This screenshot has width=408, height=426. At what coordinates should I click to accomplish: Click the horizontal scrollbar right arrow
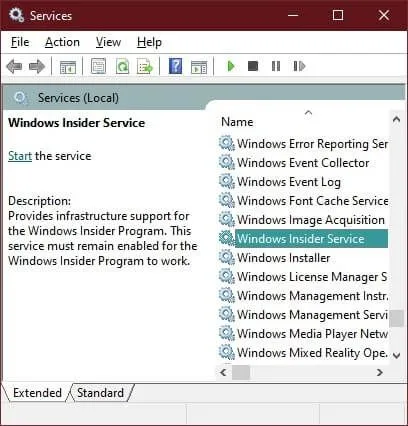[x=380, y=372]
